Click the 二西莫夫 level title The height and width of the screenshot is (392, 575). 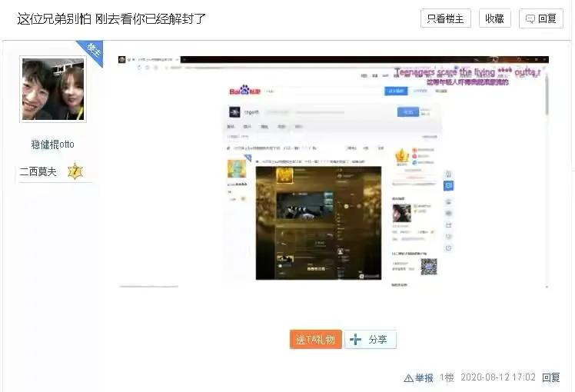[x=38, y=171]
